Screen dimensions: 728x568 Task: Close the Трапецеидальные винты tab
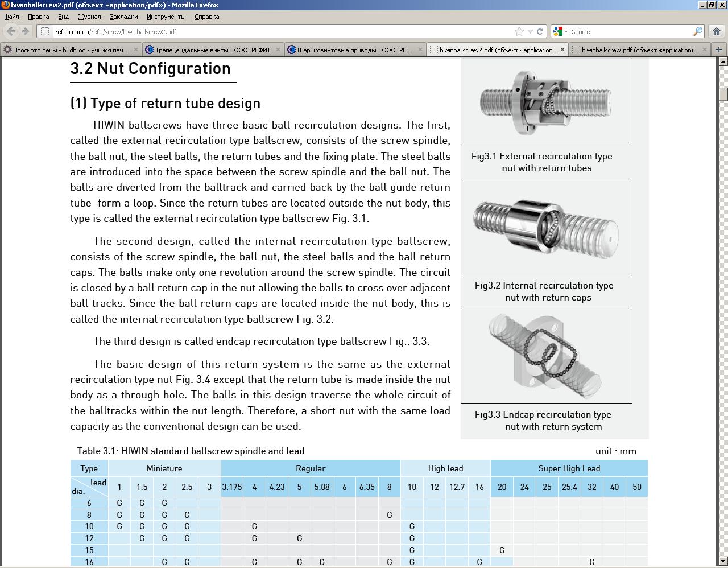coord(278,50)
